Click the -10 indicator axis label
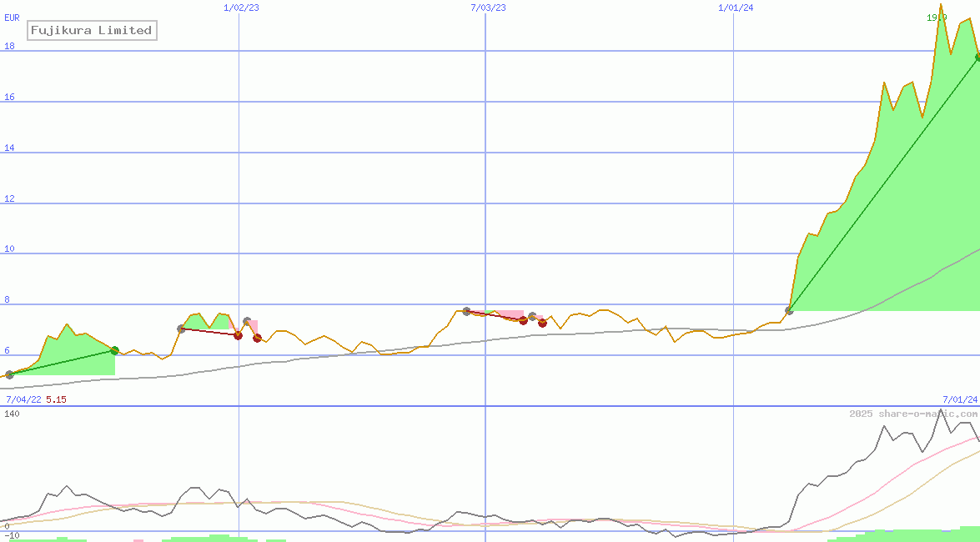This screenshot has width=980, height=542. 12,536
